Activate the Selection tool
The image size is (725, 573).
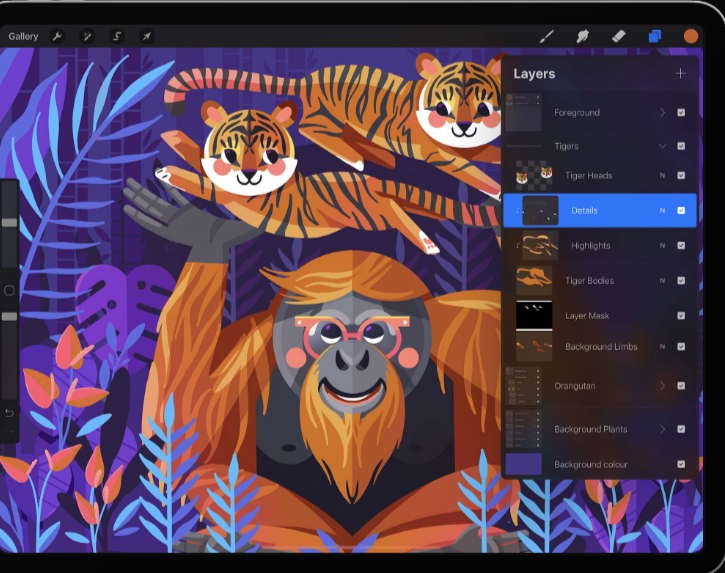pos(117,37)
